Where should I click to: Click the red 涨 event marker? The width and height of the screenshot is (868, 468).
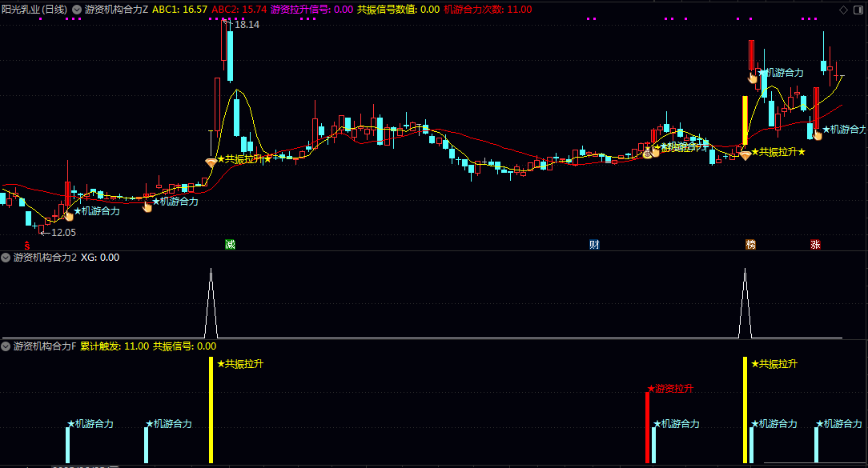[815, 245]
